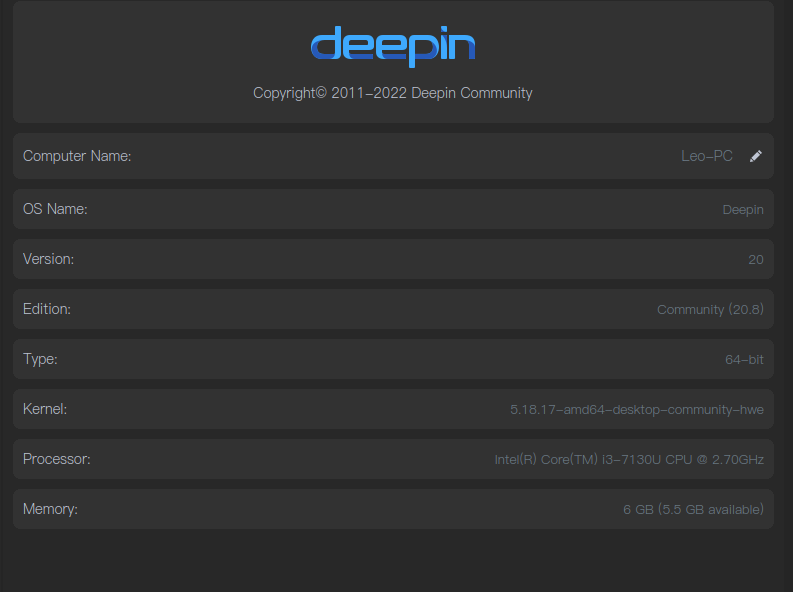Select the Intel(R) Core(TM) i3-7130U processor value

click(629, 460)
